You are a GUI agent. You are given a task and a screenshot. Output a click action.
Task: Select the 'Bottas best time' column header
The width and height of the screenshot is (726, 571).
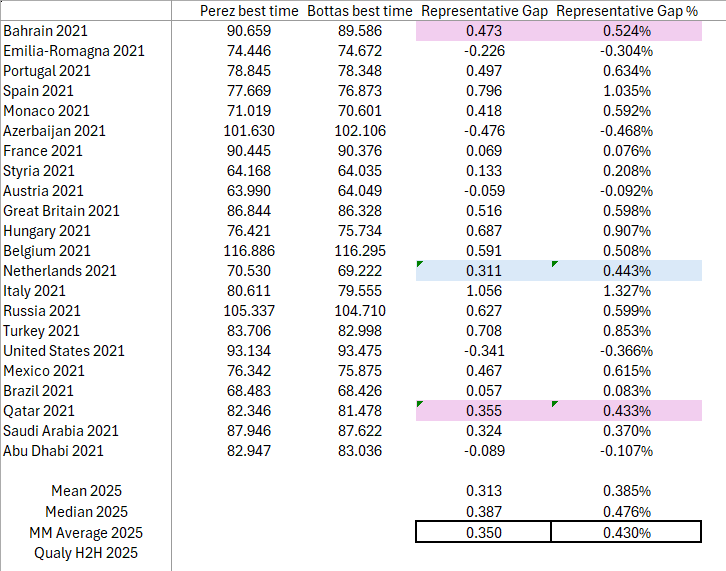360,11
